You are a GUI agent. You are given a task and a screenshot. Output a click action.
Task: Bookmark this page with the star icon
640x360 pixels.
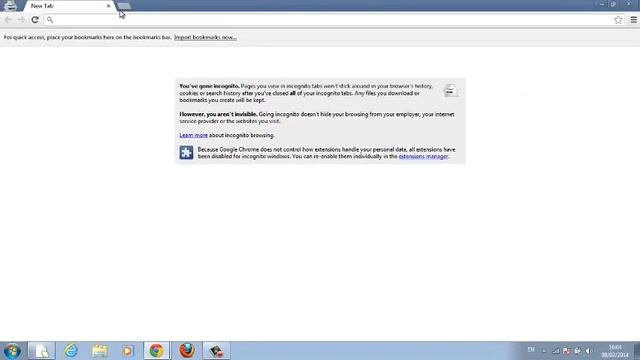pos(618,20)
